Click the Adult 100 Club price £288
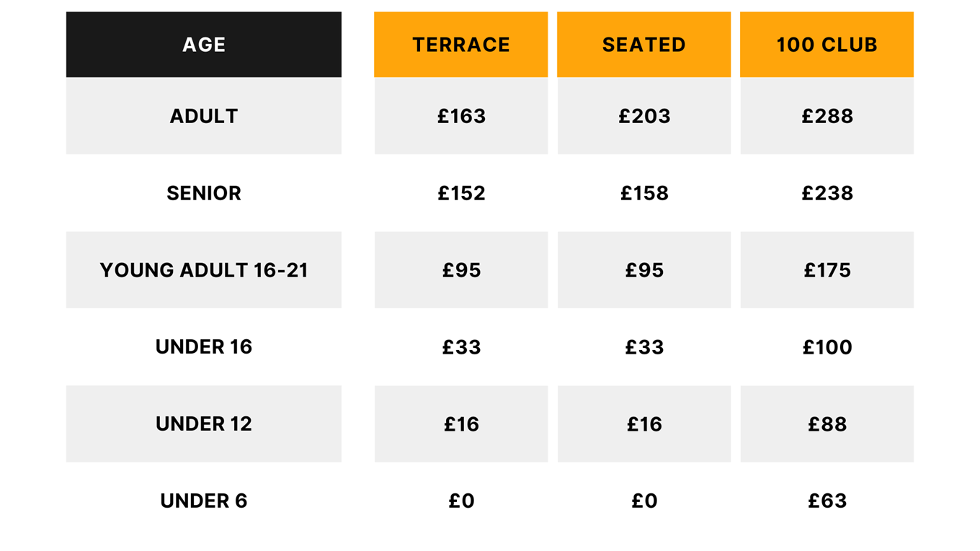The height and width of the screenshot is (551, 980). pyautogui.click(x=827, y=116)
